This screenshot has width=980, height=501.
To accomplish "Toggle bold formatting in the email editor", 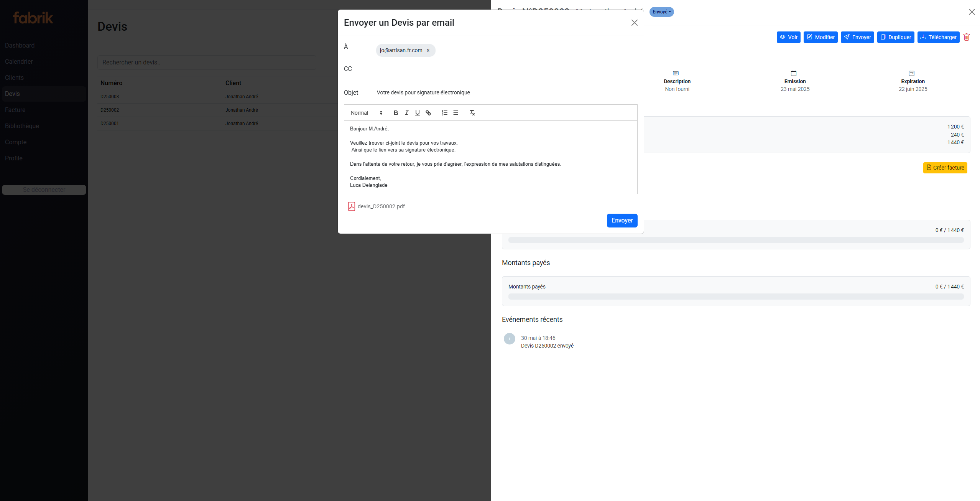I will [x=396, y=113].
